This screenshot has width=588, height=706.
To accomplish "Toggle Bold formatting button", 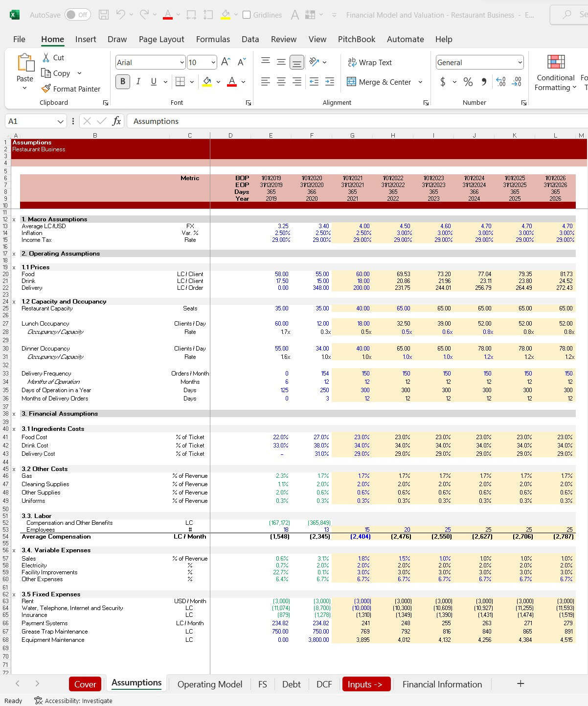I will (x=122, y=82).
